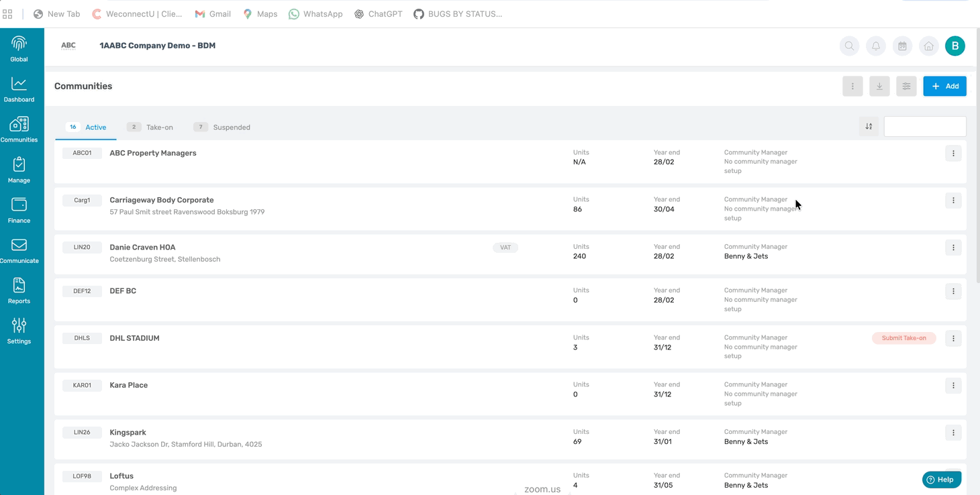The width and height of the screenshot is (980, 495).
Task: Click the communities search input field
Action: point(925,126)
